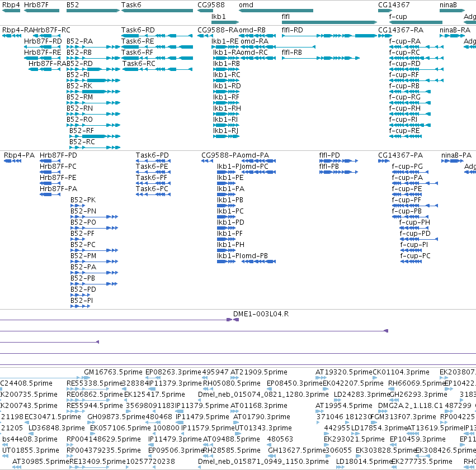Click transcript f-cup-RF
476x470 pixels.
pyautogui.click(x=416, y=80)
